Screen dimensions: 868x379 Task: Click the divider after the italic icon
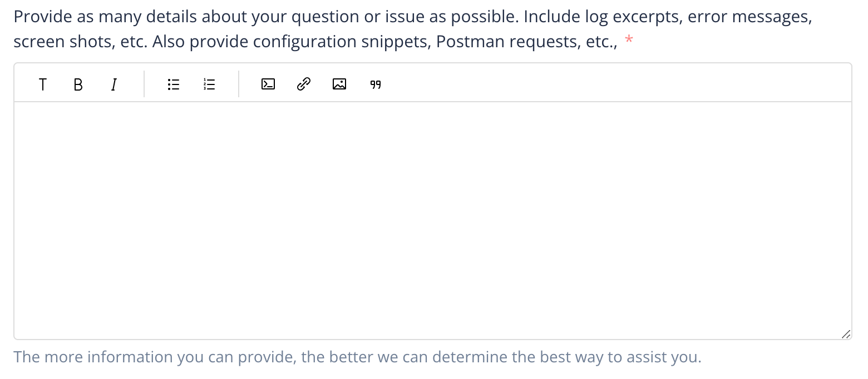[x=144, y=84]
